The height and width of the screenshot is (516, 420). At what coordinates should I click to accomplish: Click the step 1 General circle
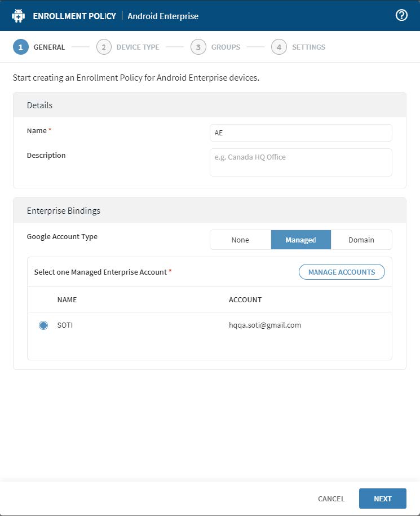click(21, 47)
